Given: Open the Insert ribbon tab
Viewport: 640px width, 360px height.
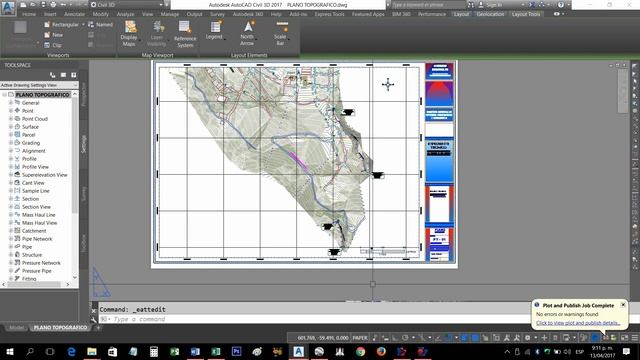Looking at the screenshot, I should (50, 14).
